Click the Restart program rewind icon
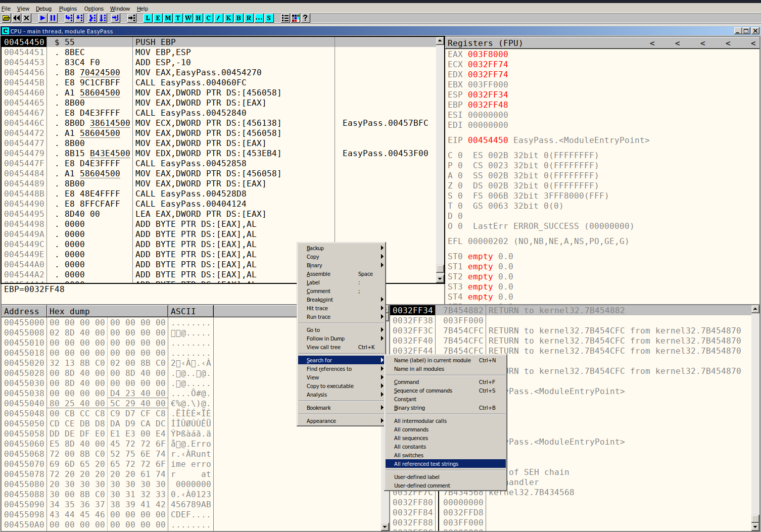This screenshot has height=532, width=761. [x=17, y=18]
